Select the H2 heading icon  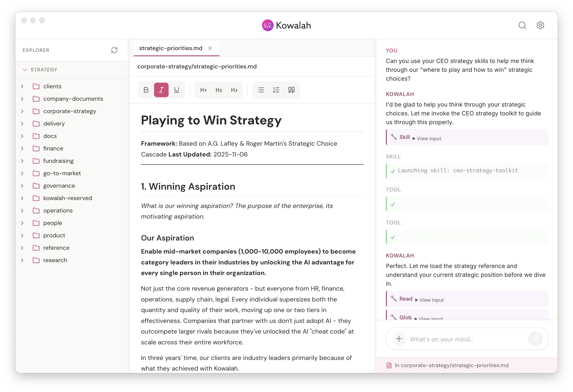[218, 90]
